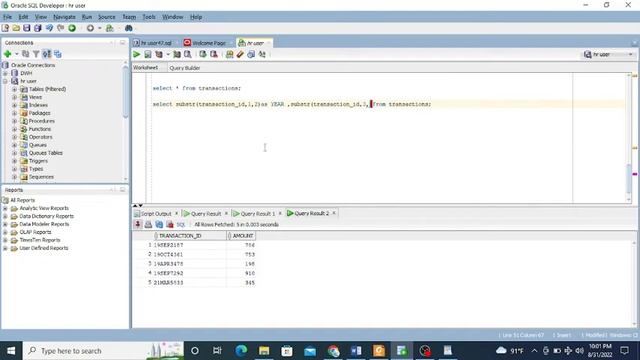Select the Sequences tree item
The image size is (640, 360).
[x=41, y=177]
